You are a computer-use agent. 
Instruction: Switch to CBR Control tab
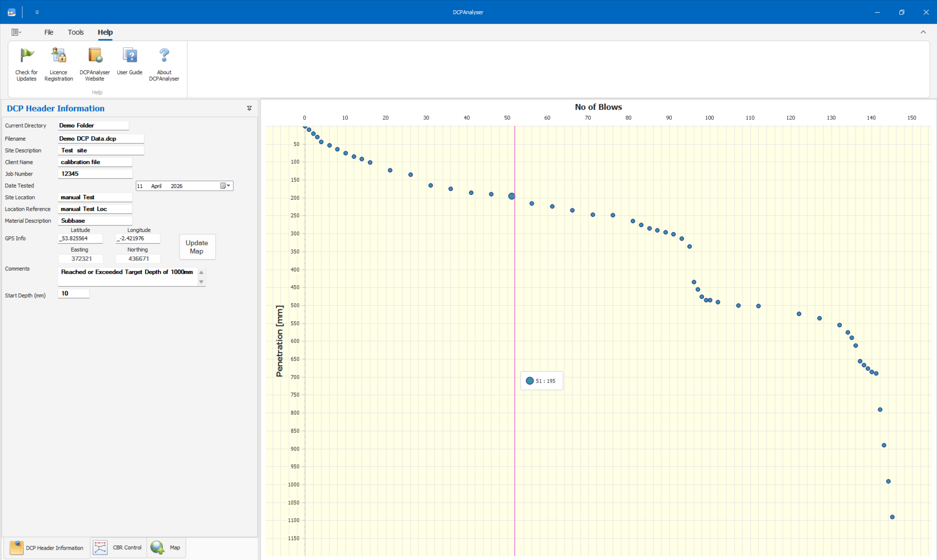(x=118, y=548)
